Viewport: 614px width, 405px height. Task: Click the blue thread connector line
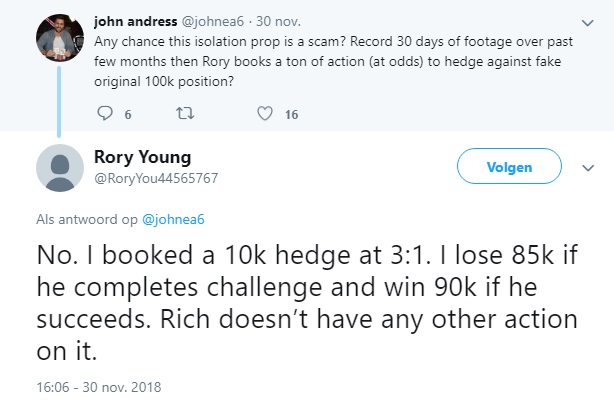point(59,102)
